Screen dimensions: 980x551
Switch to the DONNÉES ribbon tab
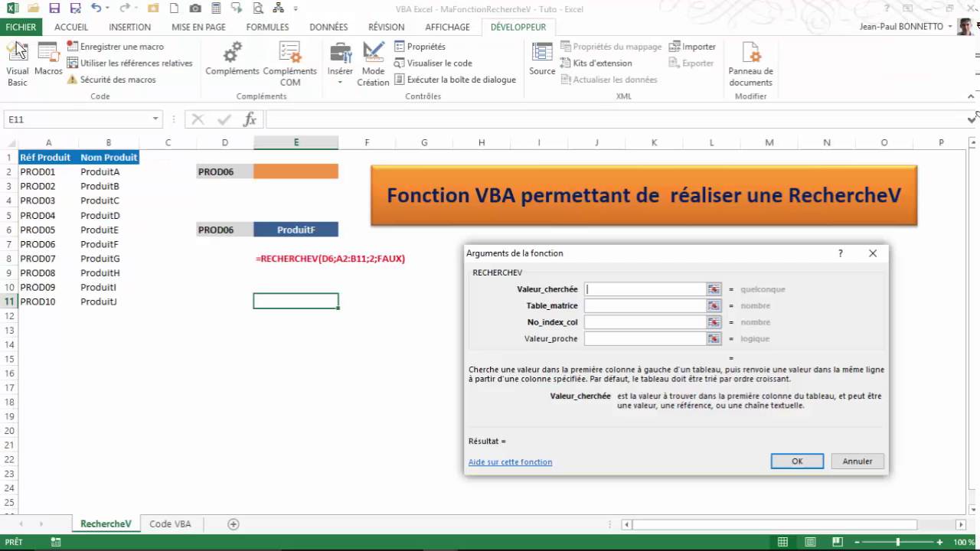(x=328, y=27)
